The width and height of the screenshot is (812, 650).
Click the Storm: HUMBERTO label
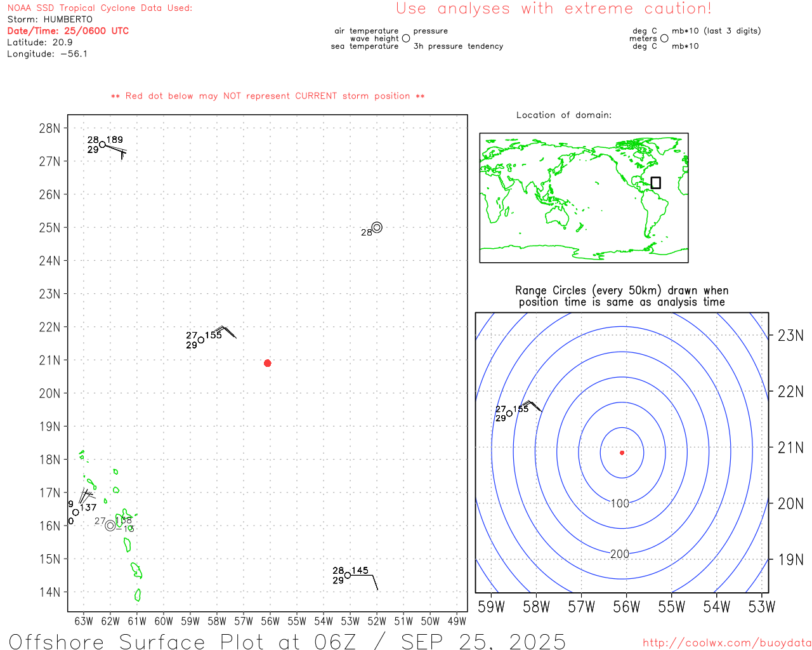pyautogui.click(x=49, y=19)
